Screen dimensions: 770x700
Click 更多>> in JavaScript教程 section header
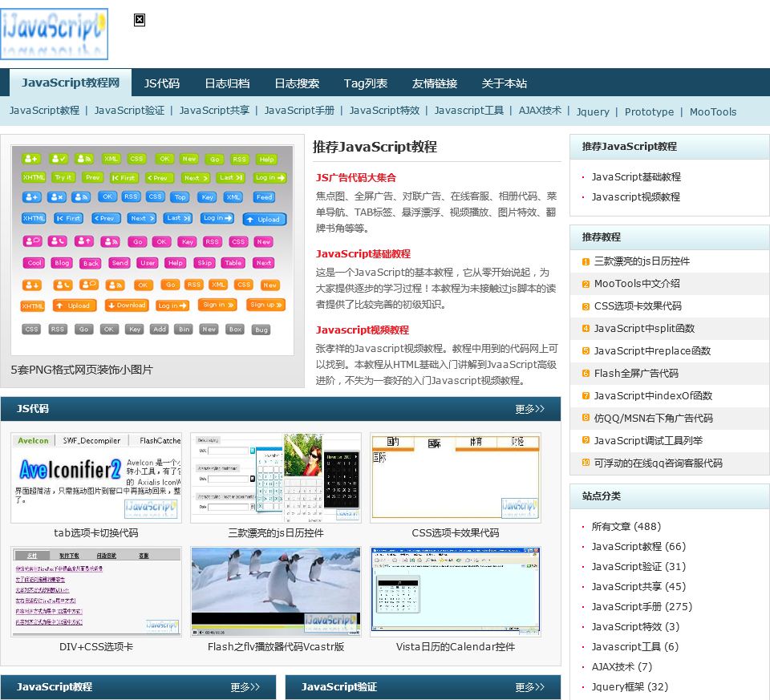click(245, 686)
